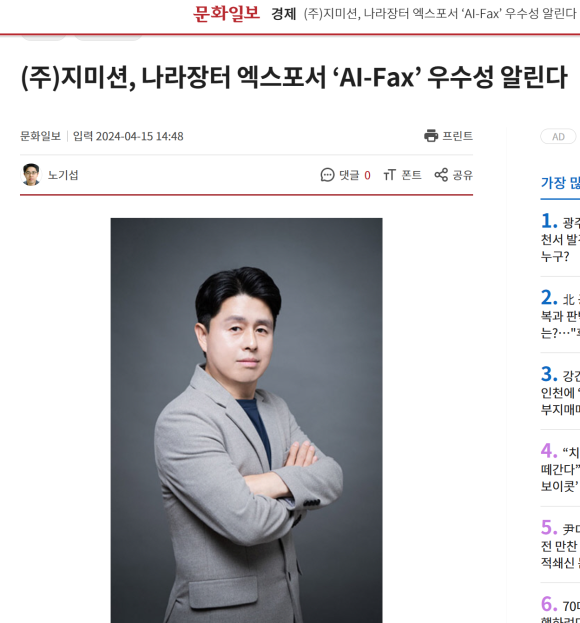This screenshot has width=580, height=623.
Task: Open the 경제 section label
Action: point(284,14)
